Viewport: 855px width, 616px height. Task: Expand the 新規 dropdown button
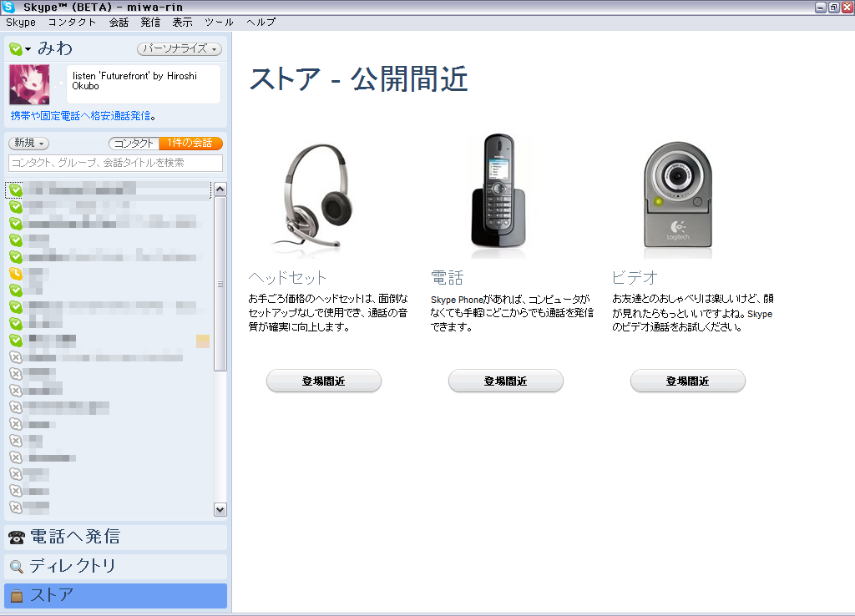(x=28, y=144)
